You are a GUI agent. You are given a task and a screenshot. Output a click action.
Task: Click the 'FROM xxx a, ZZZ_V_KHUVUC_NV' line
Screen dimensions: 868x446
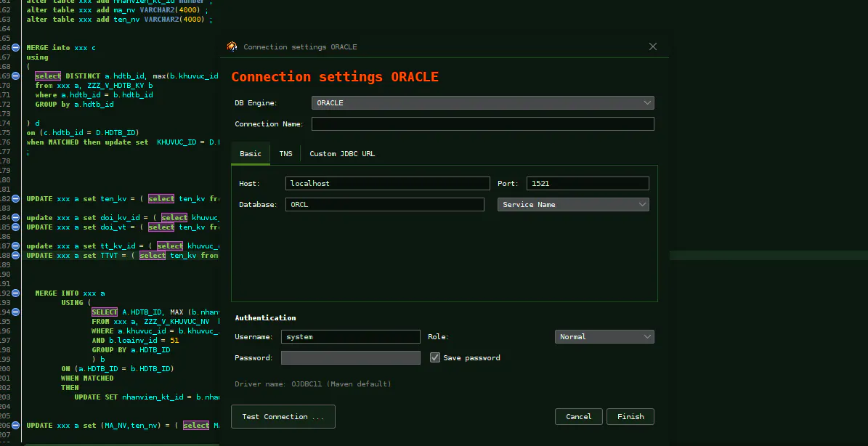click(155, 322)
